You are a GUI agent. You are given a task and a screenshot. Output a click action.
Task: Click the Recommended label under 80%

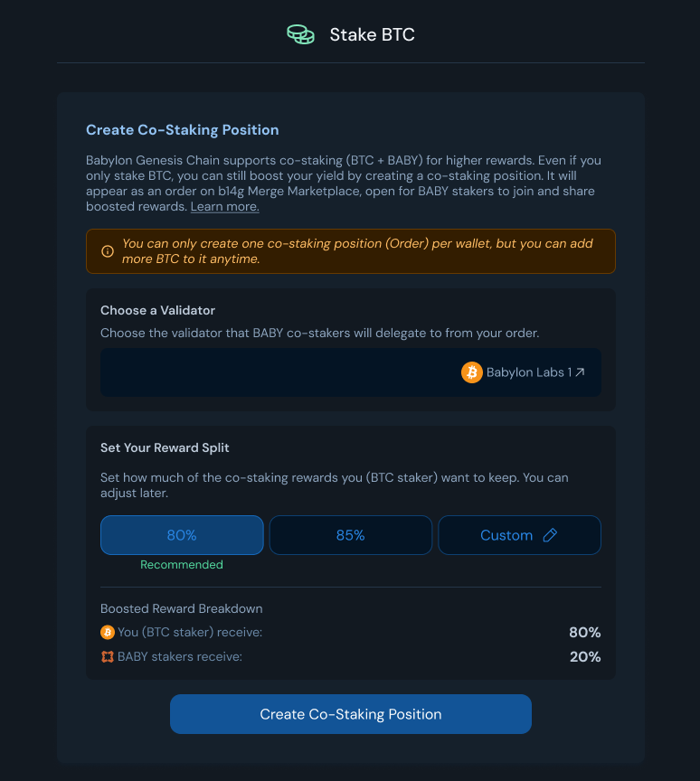point(182,565)
